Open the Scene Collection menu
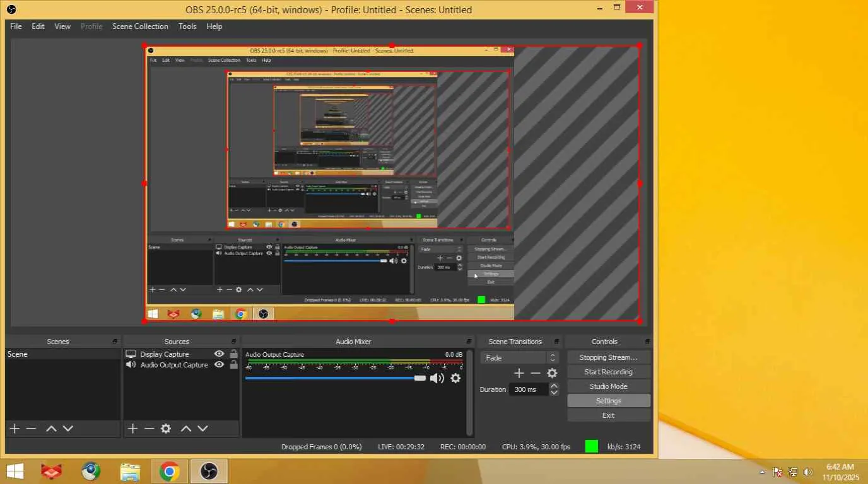This screenshot has width=868, height=484. point(140,26)
